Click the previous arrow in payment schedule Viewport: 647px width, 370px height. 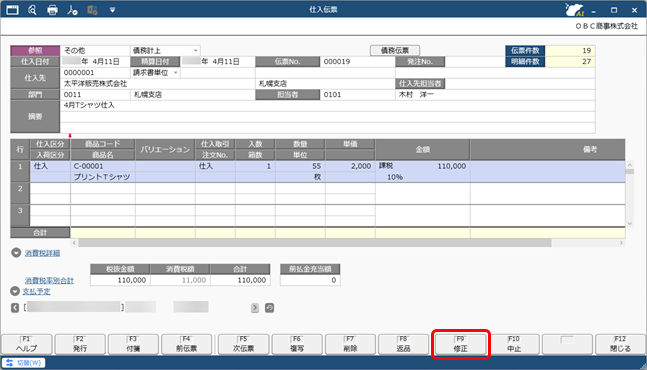[x=15, y=308]
